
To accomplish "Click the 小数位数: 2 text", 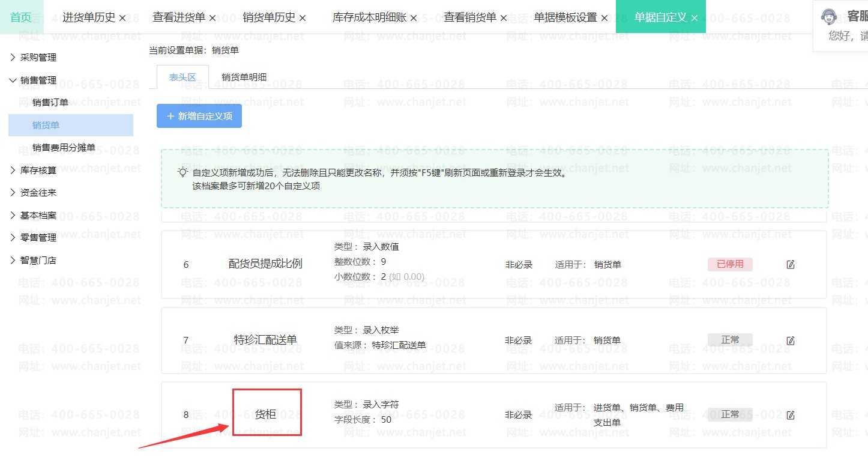I will tap(379, 277).
